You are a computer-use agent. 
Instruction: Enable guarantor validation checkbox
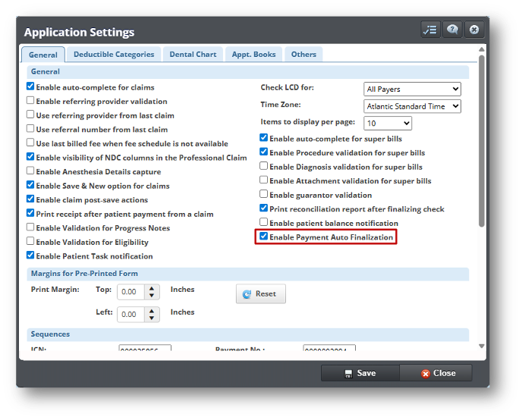pyautogui.click(x=264, y=195)
